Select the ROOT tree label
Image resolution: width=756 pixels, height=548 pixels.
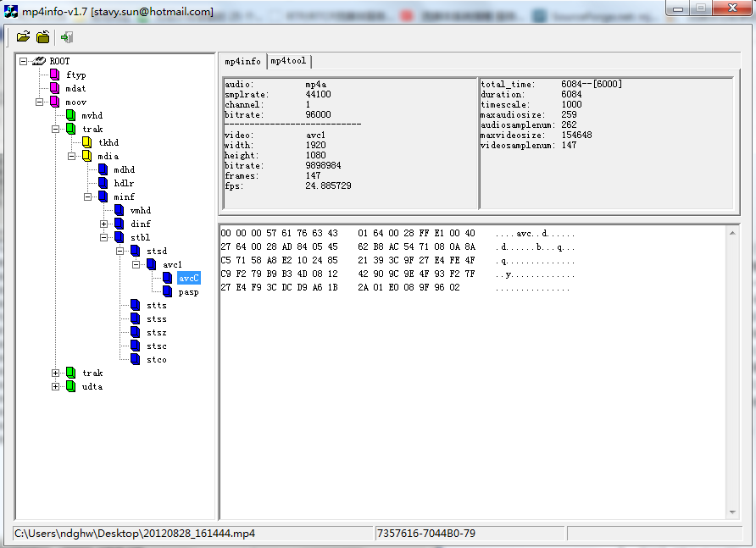pos(60,61)
